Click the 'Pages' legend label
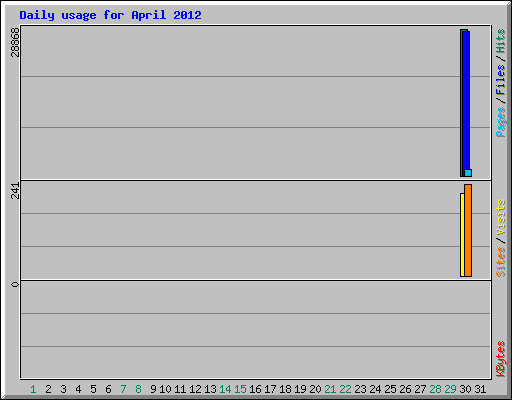Viewport: 512px width, 400px height. 501,122
